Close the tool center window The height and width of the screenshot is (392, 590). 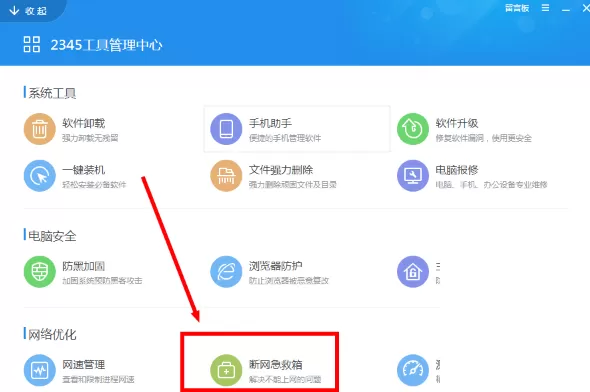click(x=586, y=8)
